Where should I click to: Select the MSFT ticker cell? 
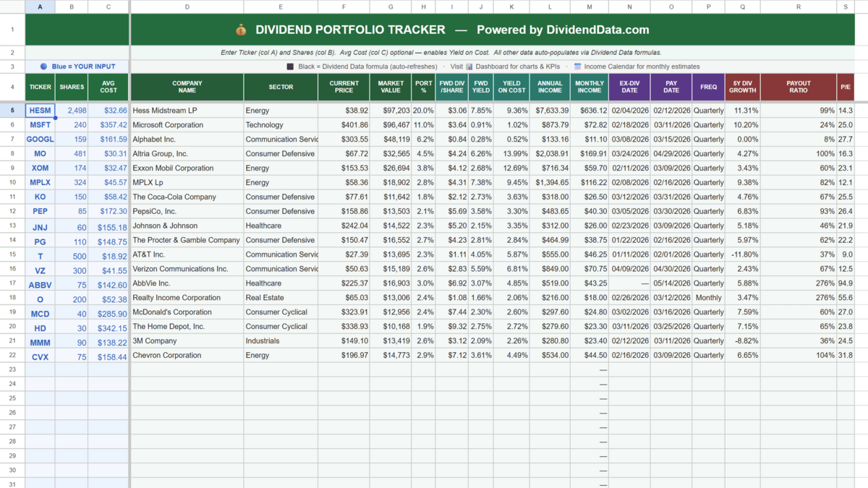point(40,125)
